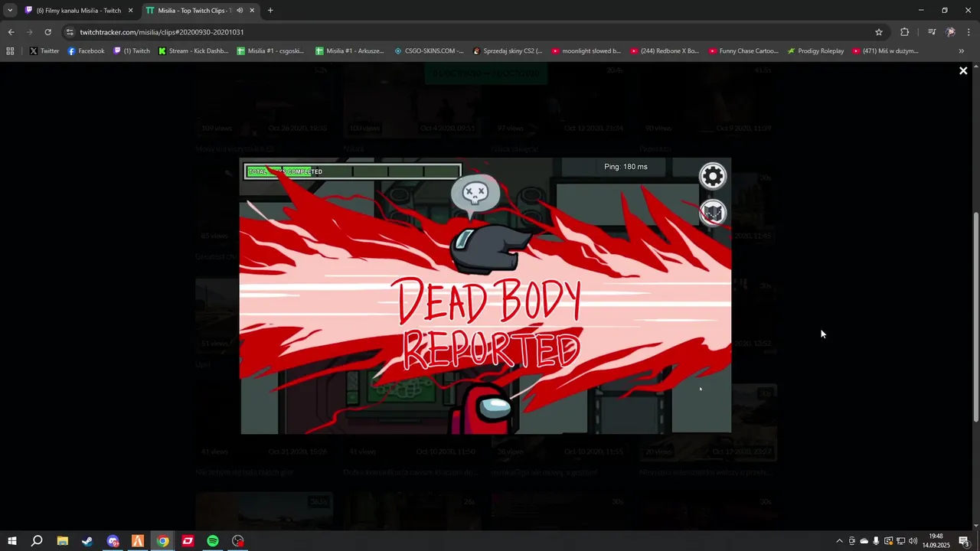Open the Chrome apps grid in the bookmarks bar

tap(10, 51)
